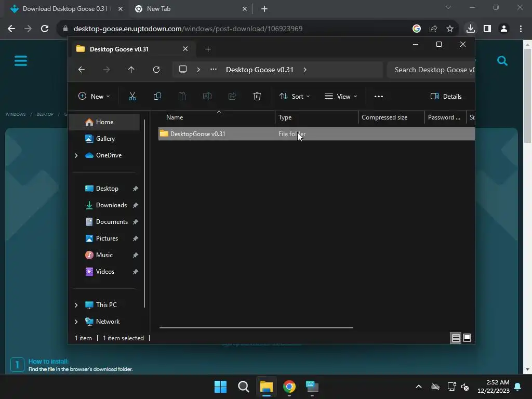Open Chrome side panel icon
The image size is (532, 399).
487,29
